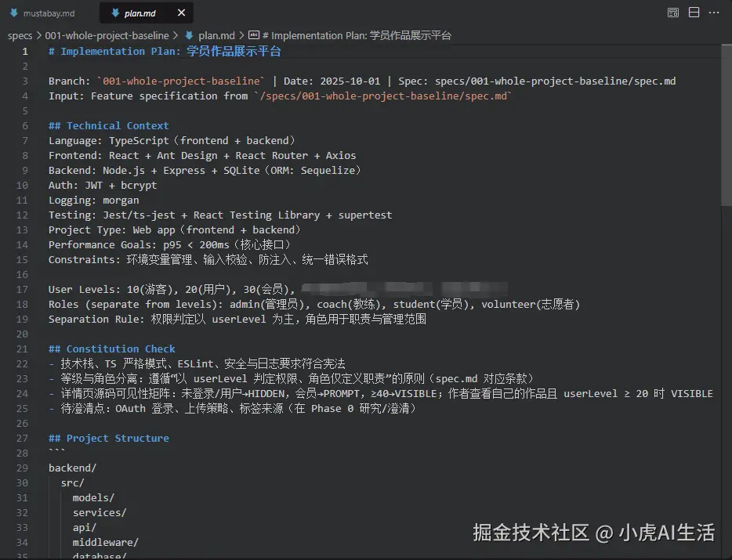Click the 'api/' line
This screenshot has width=732, height=560.
[85, 528]
